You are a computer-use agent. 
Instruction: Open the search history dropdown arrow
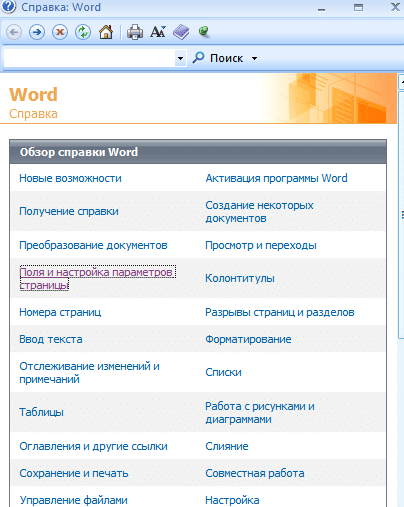pyautogui.click(x=180, y=58)
